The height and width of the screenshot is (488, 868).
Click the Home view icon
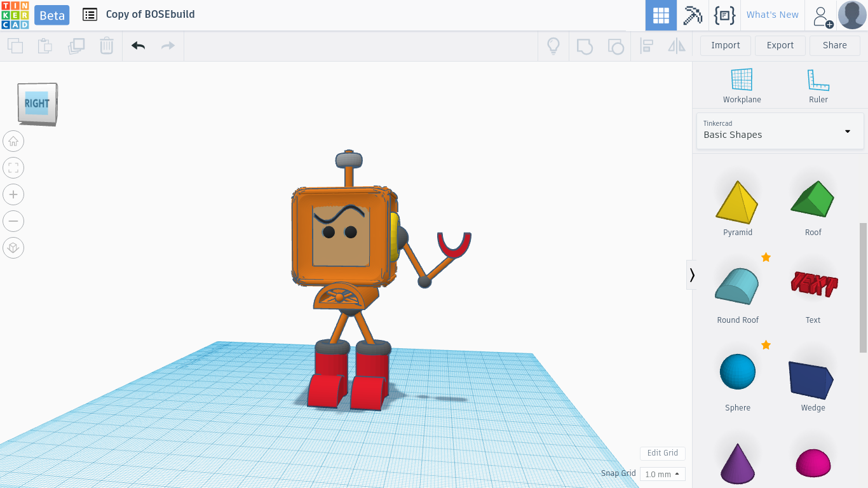[13, 141]
